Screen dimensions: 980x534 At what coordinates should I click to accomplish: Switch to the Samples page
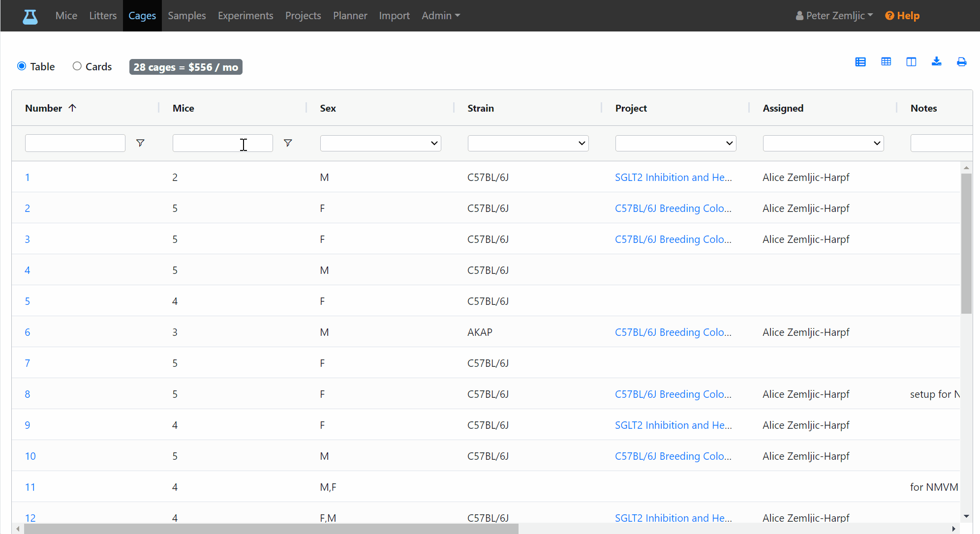(x=187, y=16)
